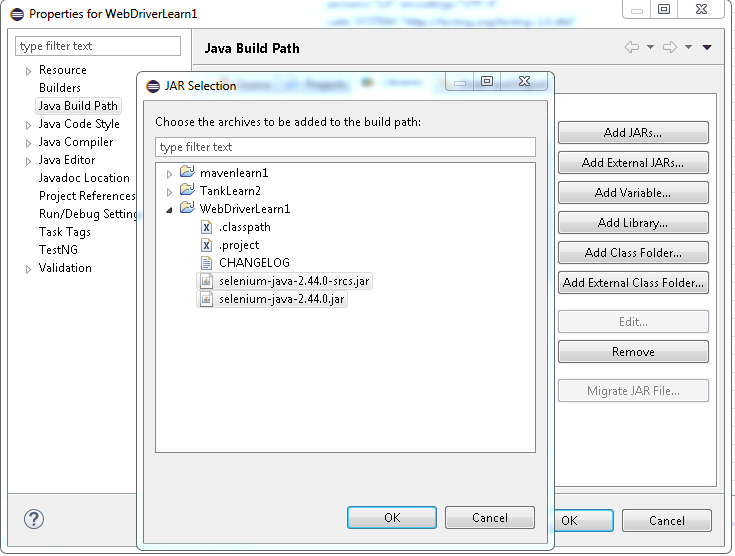Select Java Compiler entry
Screen dimensions: 735x556
75,142
